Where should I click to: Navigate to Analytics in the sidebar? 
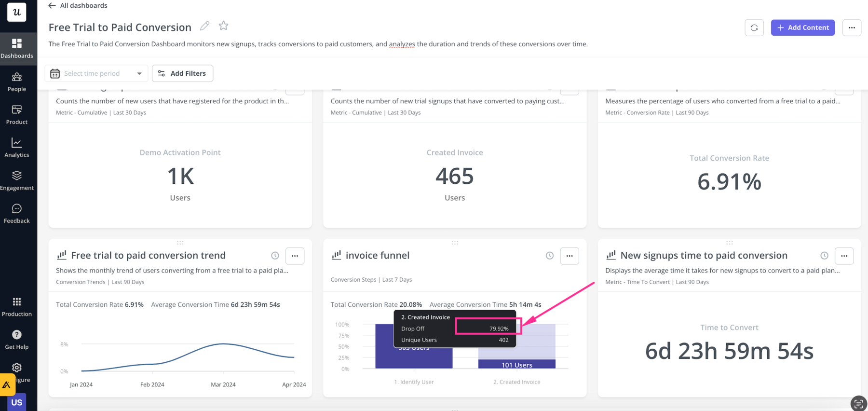pyautogui.click(x=17, y=148)
